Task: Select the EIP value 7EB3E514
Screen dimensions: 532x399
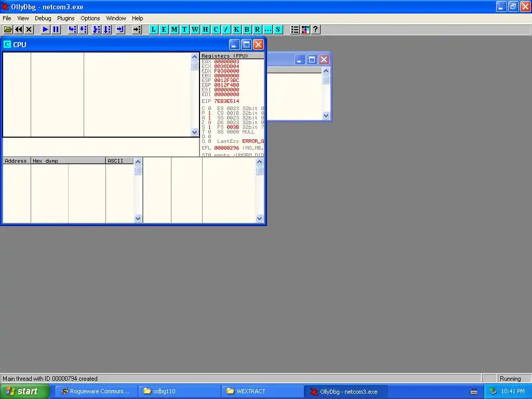Action: [x=227, y=101]
